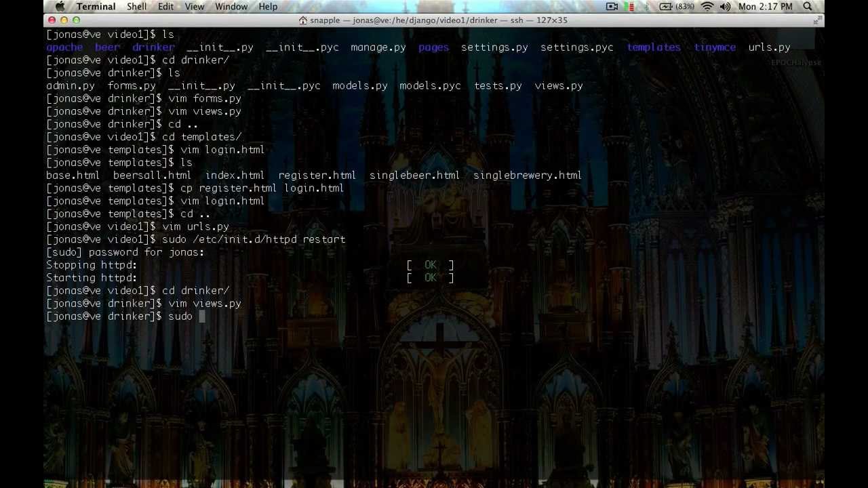Click 'models.pyc' in drinker listing

tap(430, 86)
